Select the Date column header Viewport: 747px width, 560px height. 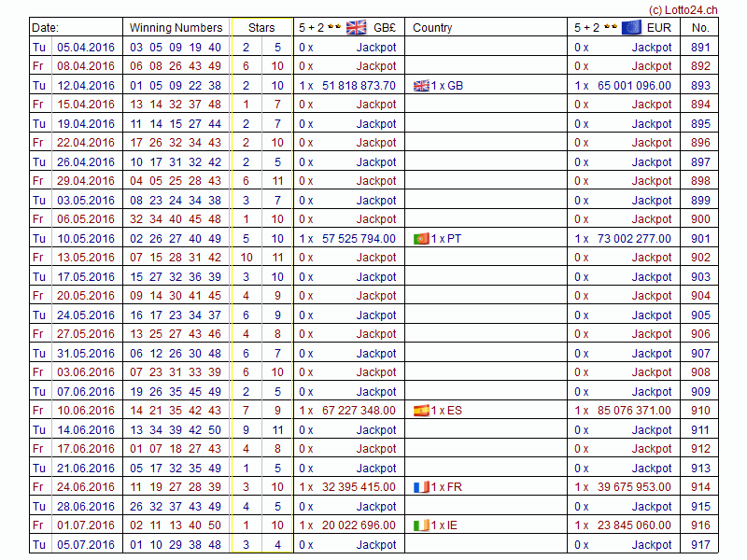pos(46,28)
